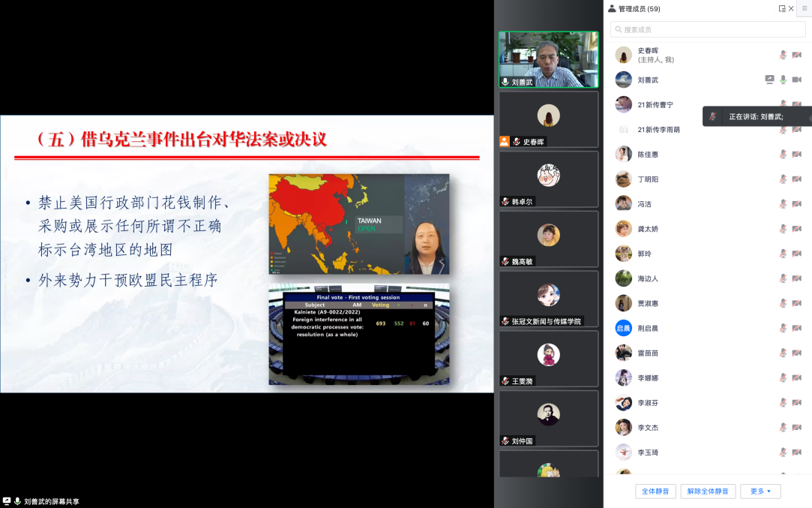Image resolution: width=812 pixels, height=508 pixels.
Task: Close the 管理成员 panel
Action: pos(791,9)
